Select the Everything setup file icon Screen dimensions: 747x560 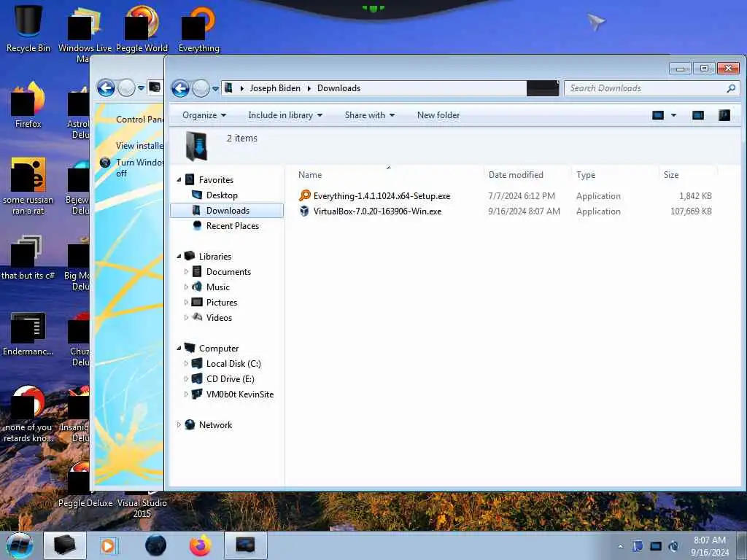pos(304,195)
